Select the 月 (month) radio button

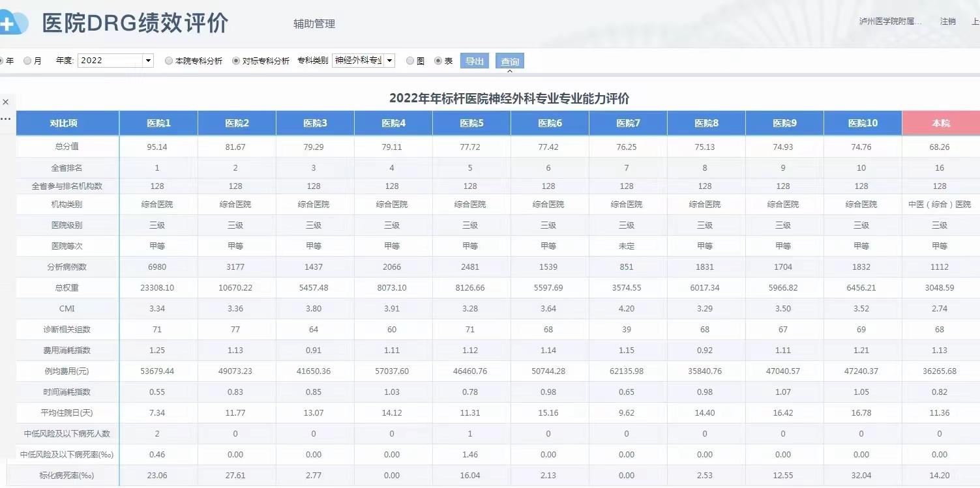[27, 61]
